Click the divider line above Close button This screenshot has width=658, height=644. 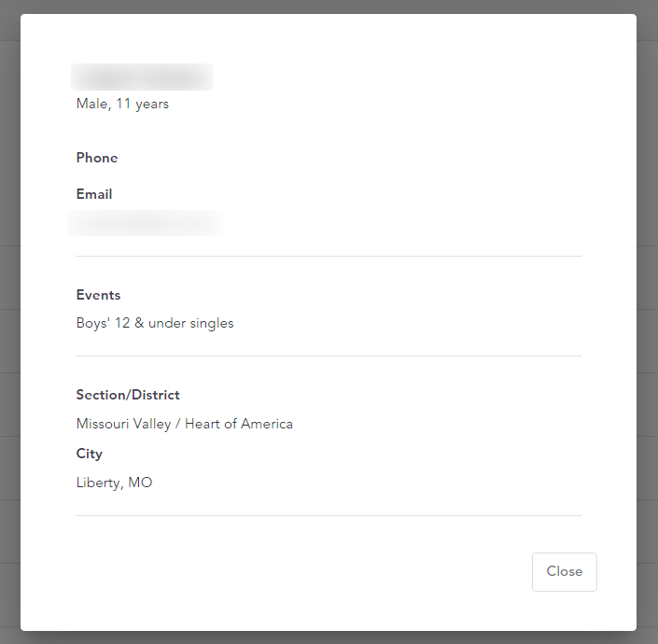pos(329,515)
